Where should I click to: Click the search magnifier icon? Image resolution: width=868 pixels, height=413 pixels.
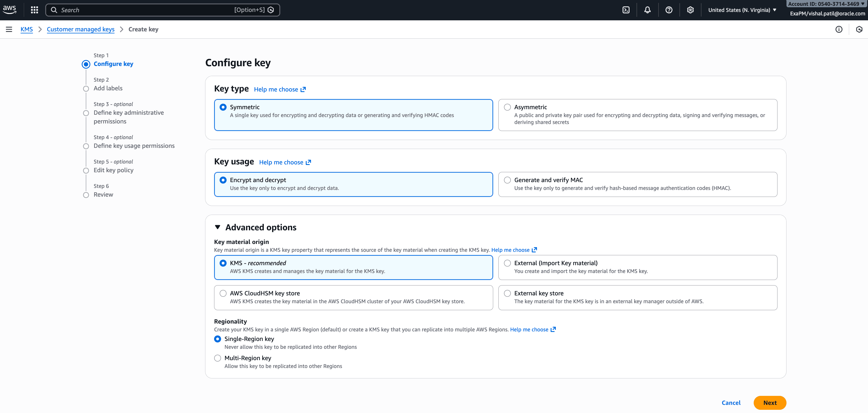[54, 10]
